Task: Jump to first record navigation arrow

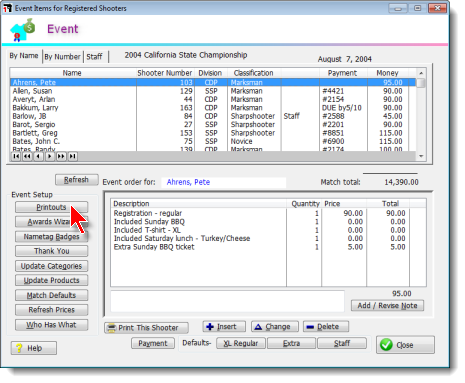Action: coord(16,156)
